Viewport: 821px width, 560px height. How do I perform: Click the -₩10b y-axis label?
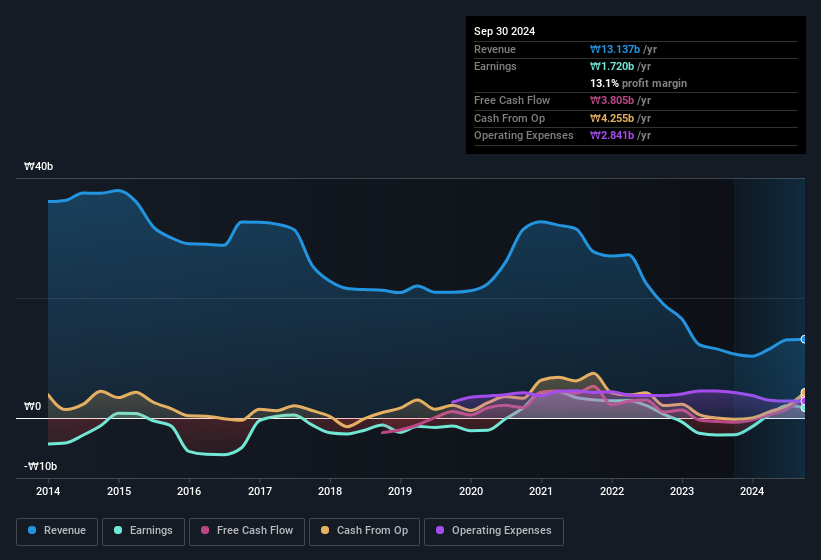pos(40,466)
